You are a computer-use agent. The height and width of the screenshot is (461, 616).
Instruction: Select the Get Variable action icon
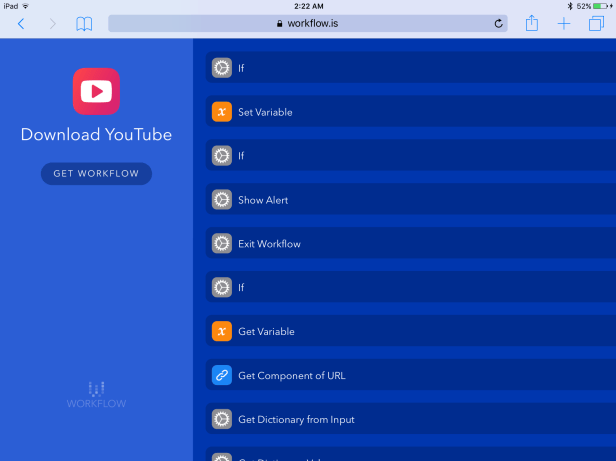click(222, 331)
